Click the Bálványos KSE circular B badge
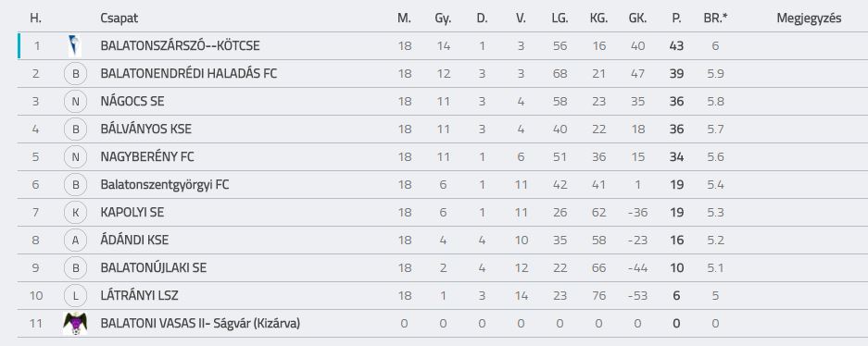 tap(76, 130)
